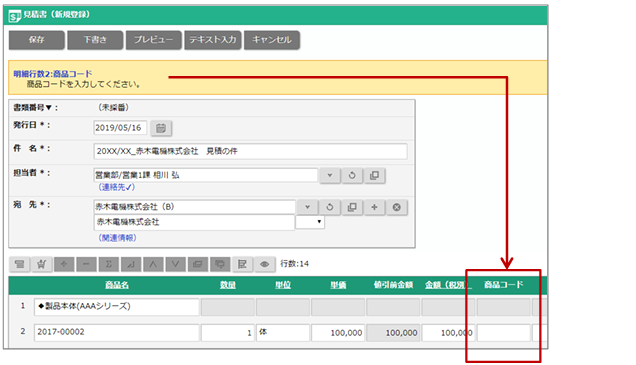Screen dimensions: 636x365
Task: Reset 担当者 with the refresh icon
Action: point(352,176)
